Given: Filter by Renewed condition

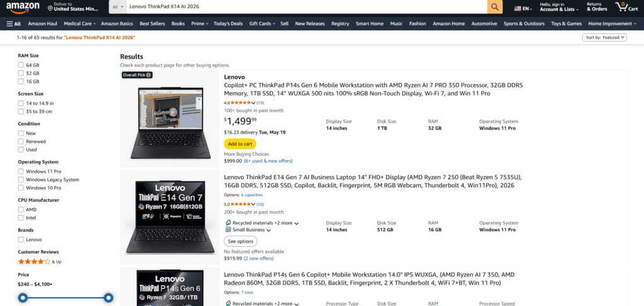Looking at the screenshot, I should pyautogui.click(x=21, y=141).
